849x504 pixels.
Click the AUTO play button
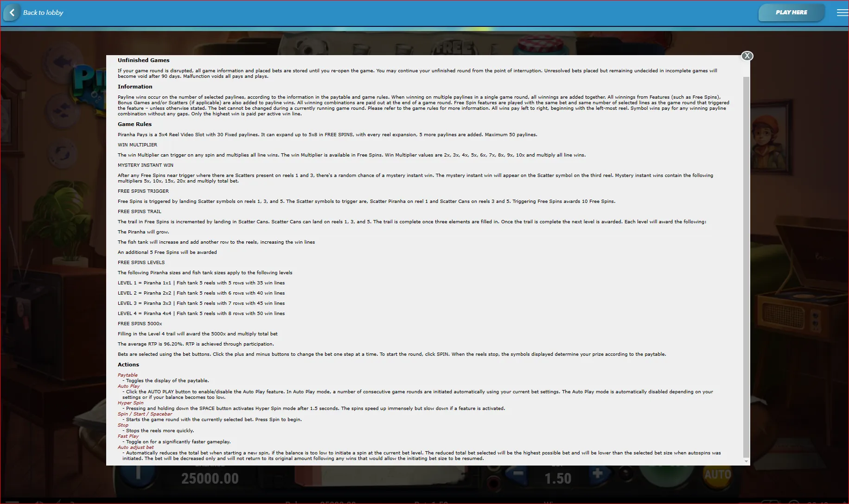point(717,474)
